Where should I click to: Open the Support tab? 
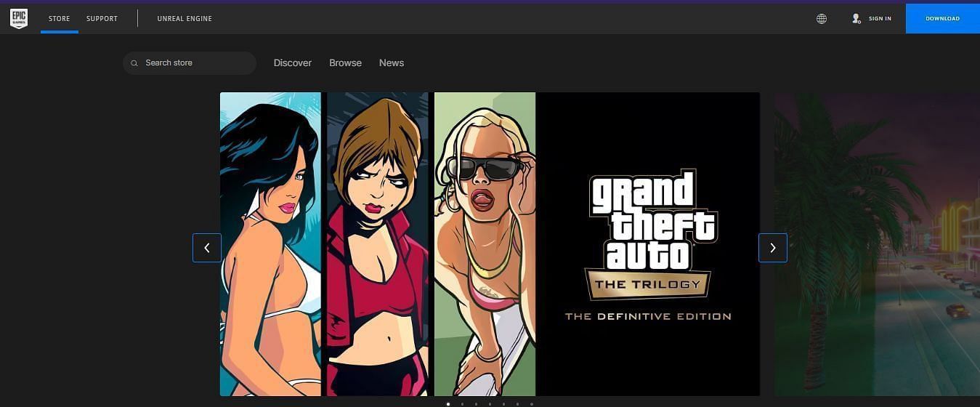point(102,19)
